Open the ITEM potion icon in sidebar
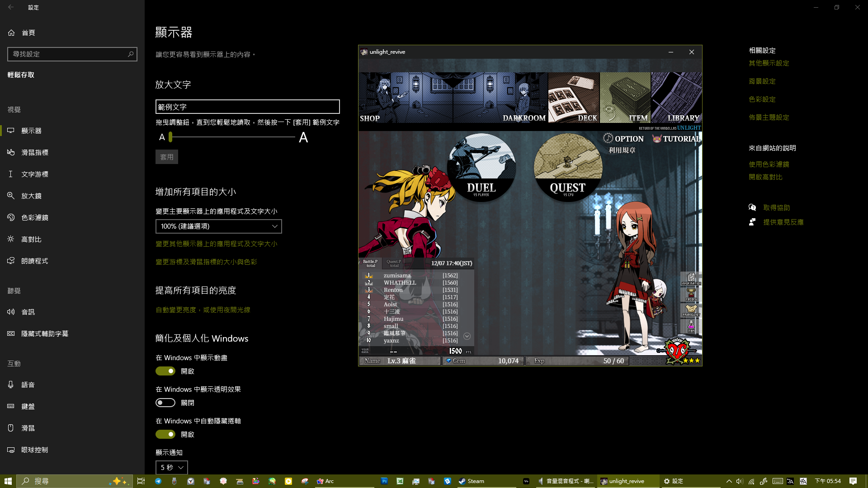This screenshot has height=488, width=868. (x=691, y=326)
